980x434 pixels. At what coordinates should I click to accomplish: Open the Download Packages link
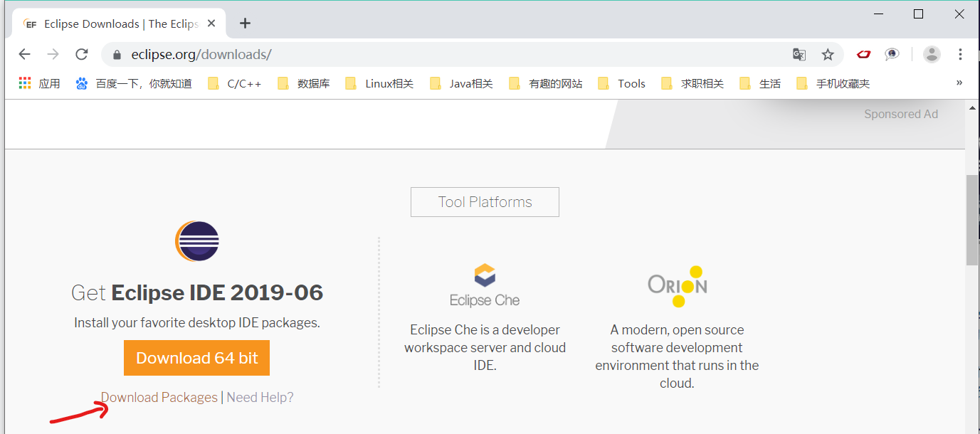pyautogui.click(x=159, y=397)
